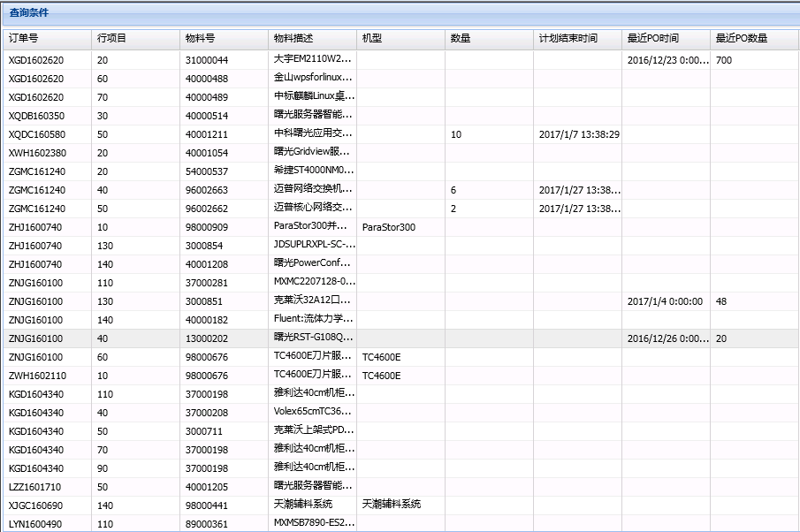Select 曙光Gridview description cell
The image size is (800, 532).
coord(312,153)
